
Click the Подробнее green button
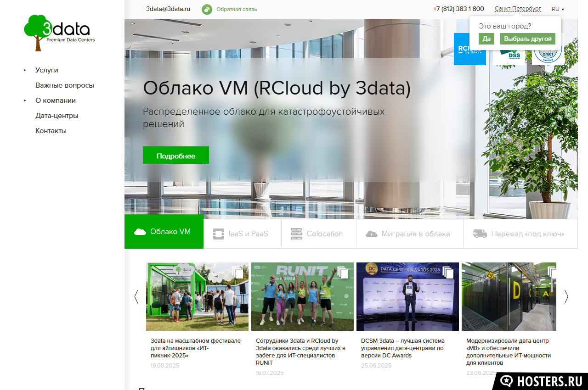[176, 156]
